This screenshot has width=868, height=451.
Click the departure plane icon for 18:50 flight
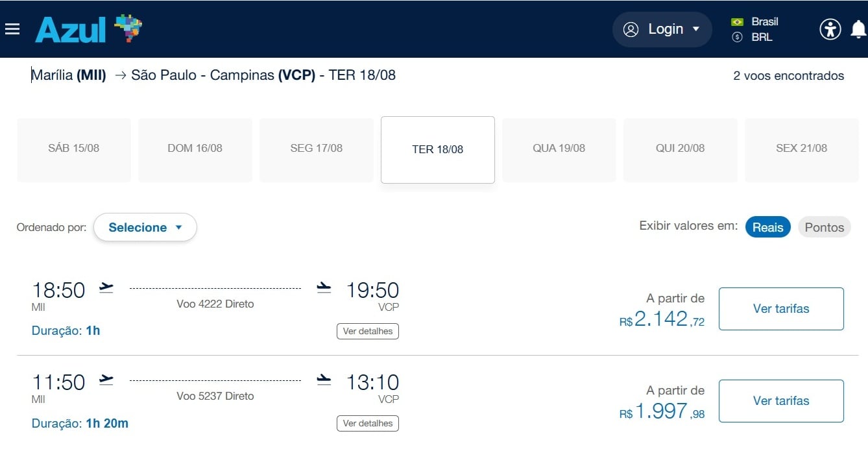pyautogui.click(x=106, y=287)
